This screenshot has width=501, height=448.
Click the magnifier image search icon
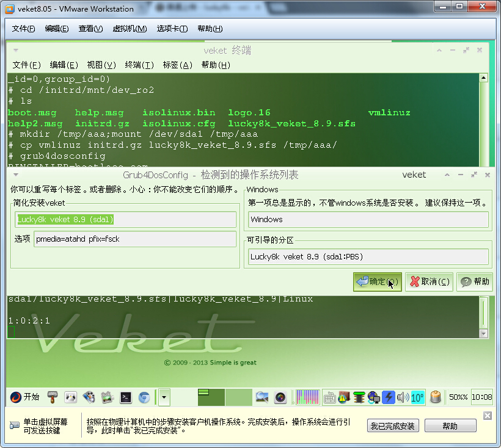(262, 397)
